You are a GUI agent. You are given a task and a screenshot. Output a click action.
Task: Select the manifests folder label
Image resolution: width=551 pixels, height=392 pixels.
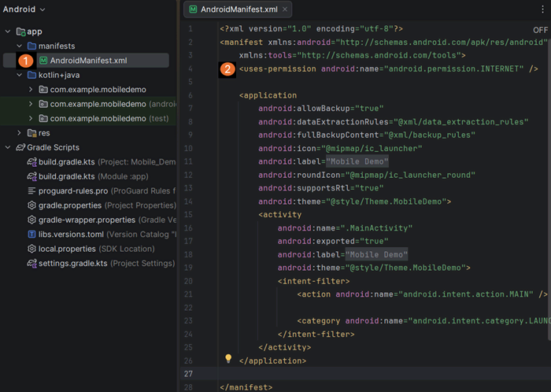coord(57,46)
